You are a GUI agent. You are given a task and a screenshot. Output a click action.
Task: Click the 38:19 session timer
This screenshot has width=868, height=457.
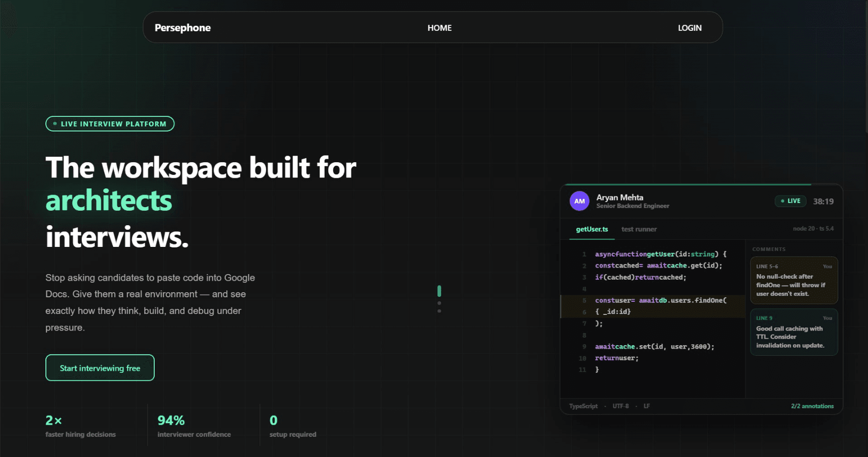(x=823, y=202)
